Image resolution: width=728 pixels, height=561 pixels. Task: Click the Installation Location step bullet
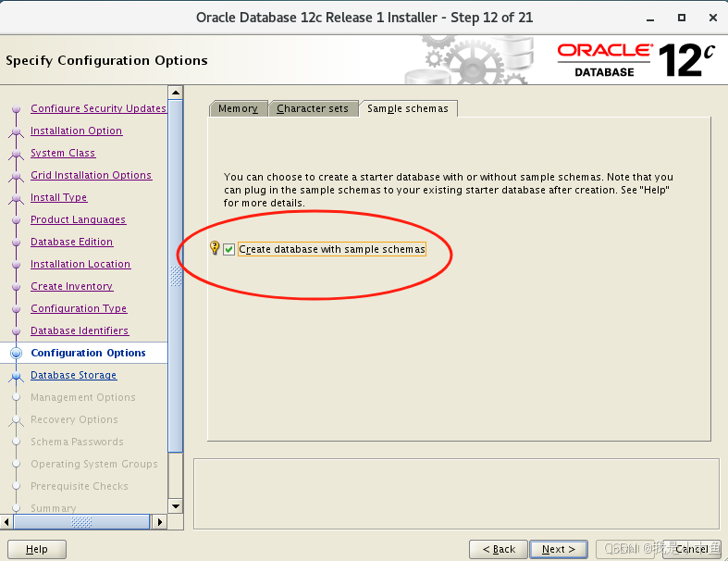17,265
